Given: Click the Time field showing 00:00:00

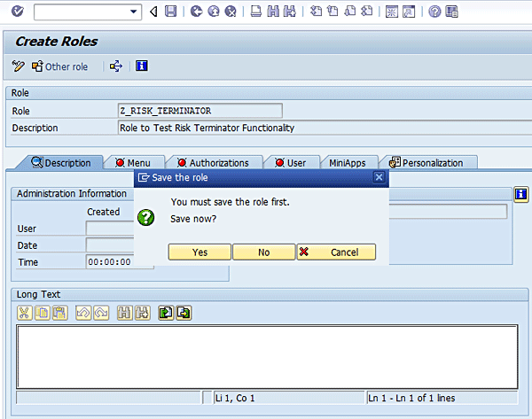Looking at the screenshot, I should [x=120, y=262].
